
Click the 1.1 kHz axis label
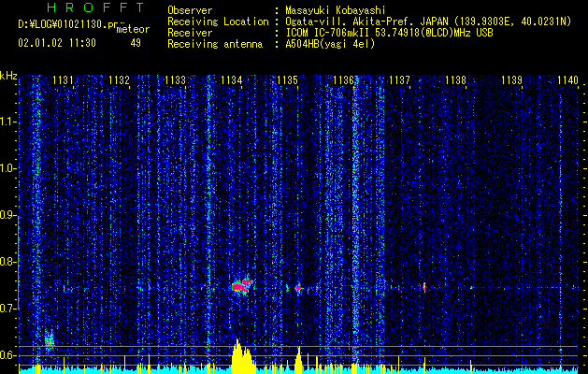[x=7, y=122]
